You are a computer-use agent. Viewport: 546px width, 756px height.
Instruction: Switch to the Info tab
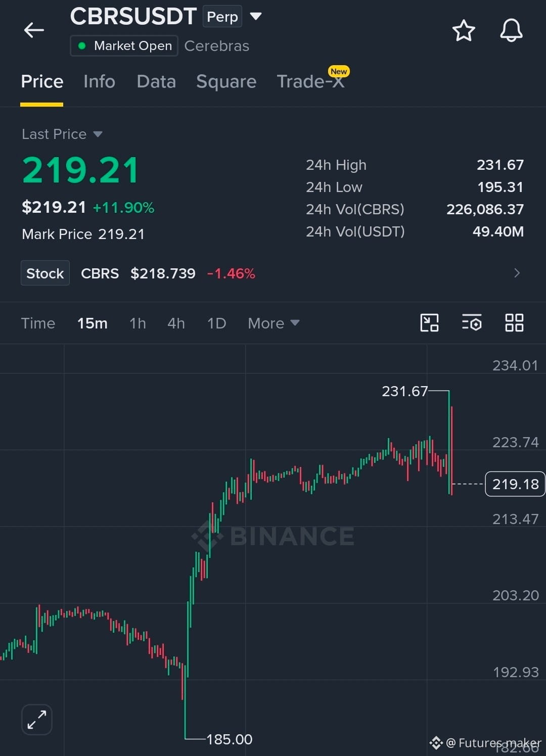point(99,81)
